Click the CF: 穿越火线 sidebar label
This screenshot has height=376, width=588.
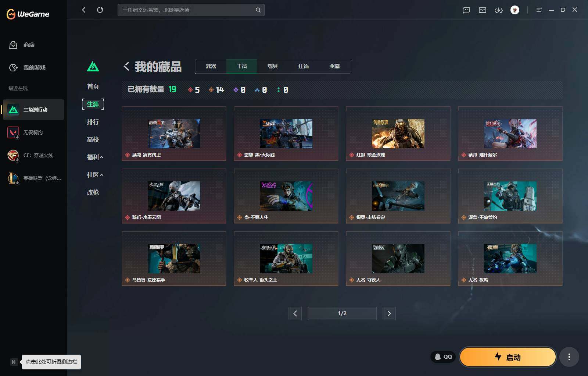pos(38,155)
